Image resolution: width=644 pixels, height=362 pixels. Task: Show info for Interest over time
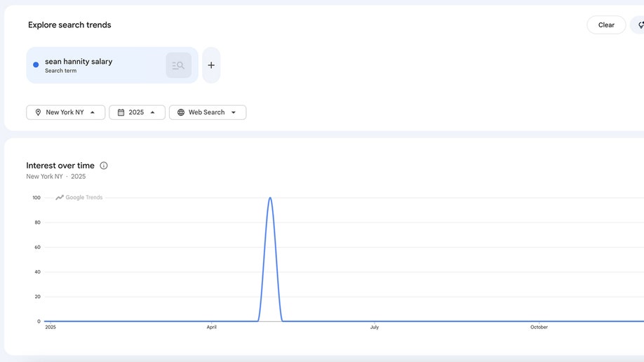point(104,166)
